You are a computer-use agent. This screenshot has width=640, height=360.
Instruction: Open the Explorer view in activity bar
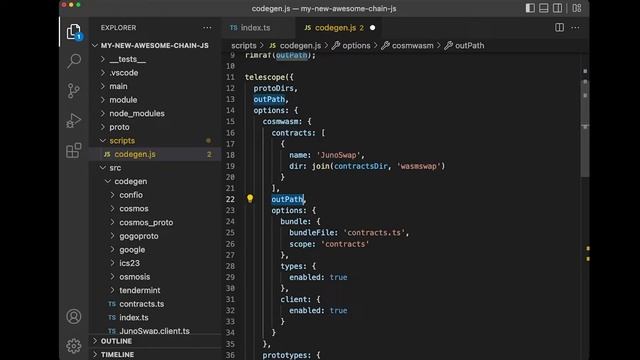pos(74,32)
